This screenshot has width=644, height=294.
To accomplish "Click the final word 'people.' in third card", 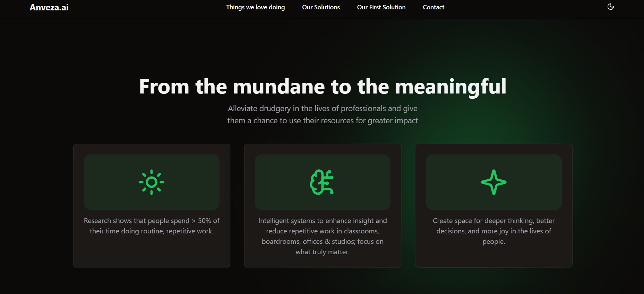I will [x=493, y=241].
